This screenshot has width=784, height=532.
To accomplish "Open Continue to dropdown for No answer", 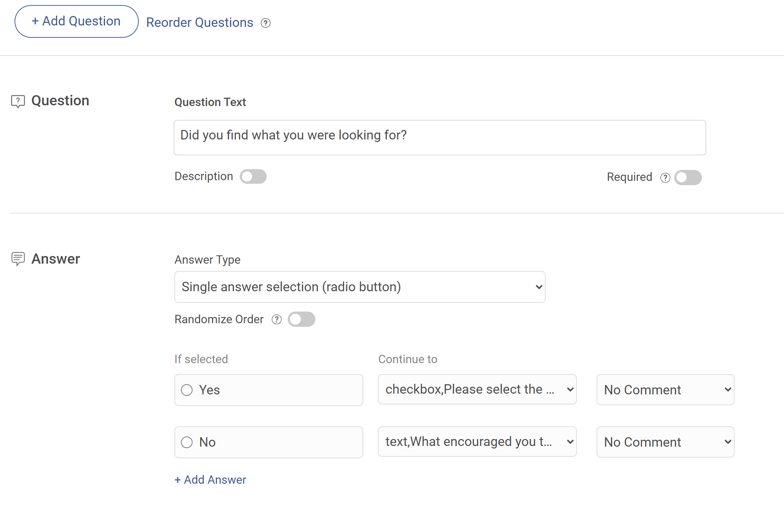I will coord(477,442).
